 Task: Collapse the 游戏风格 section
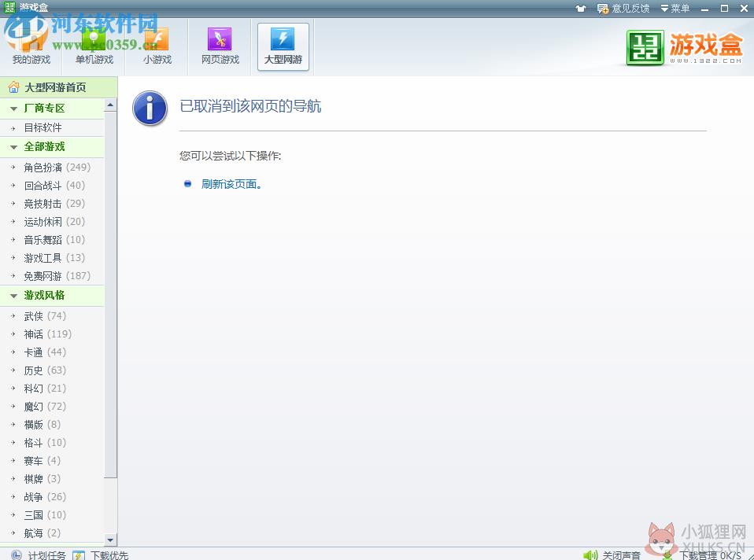[x=52, y=295]
